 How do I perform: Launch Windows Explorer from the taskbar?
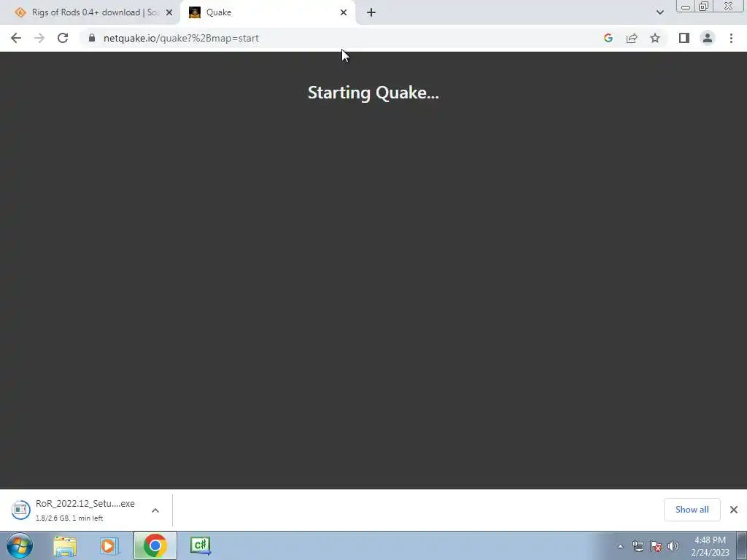65,545
